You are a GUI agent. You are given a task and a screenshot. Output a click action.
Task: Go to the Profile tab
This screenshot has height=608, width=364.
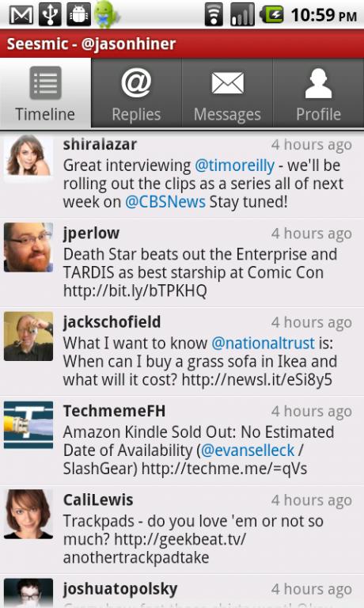[318, 93]
